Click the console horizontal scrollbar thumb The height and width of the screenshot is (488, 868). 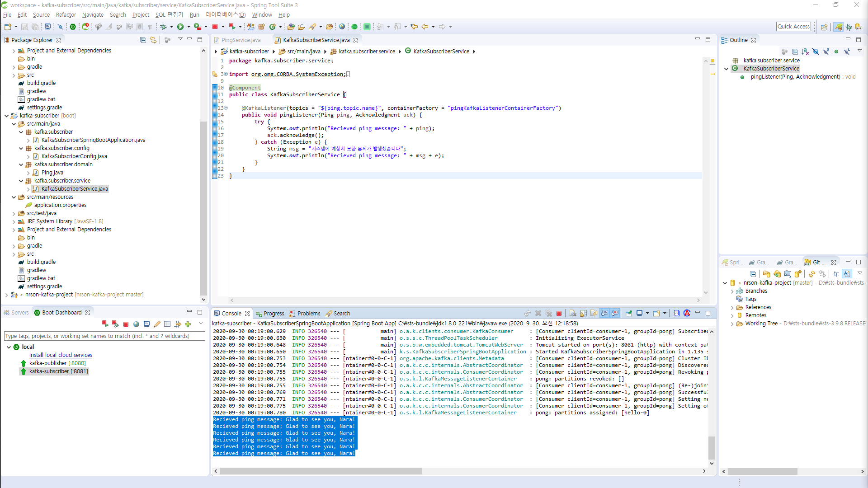click(x=321, y=471)
